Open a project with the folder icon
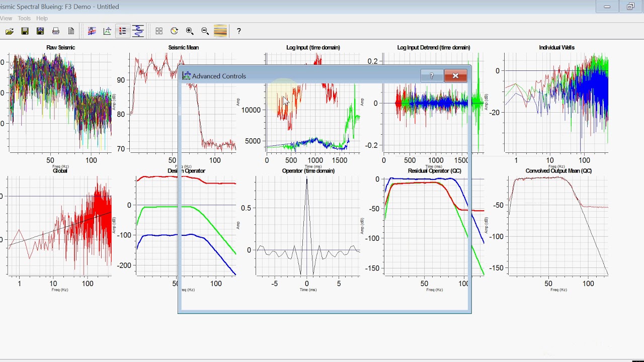Screen dimensions: 644x362 [10, 31]
